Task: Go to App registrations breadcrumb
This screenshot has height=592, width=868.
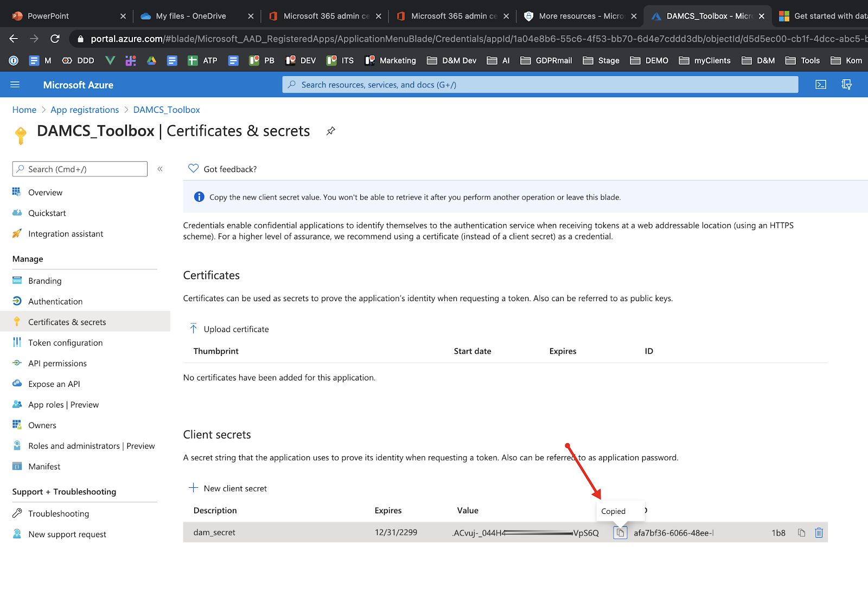Action: 85,110
